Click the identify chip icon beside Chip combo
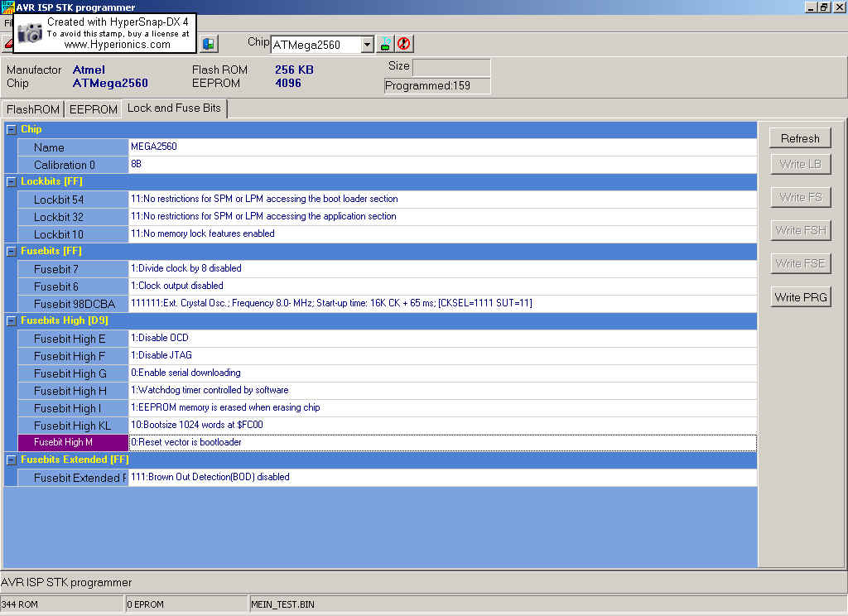Viewport: 848px width, 616px height. coord(385,44)
